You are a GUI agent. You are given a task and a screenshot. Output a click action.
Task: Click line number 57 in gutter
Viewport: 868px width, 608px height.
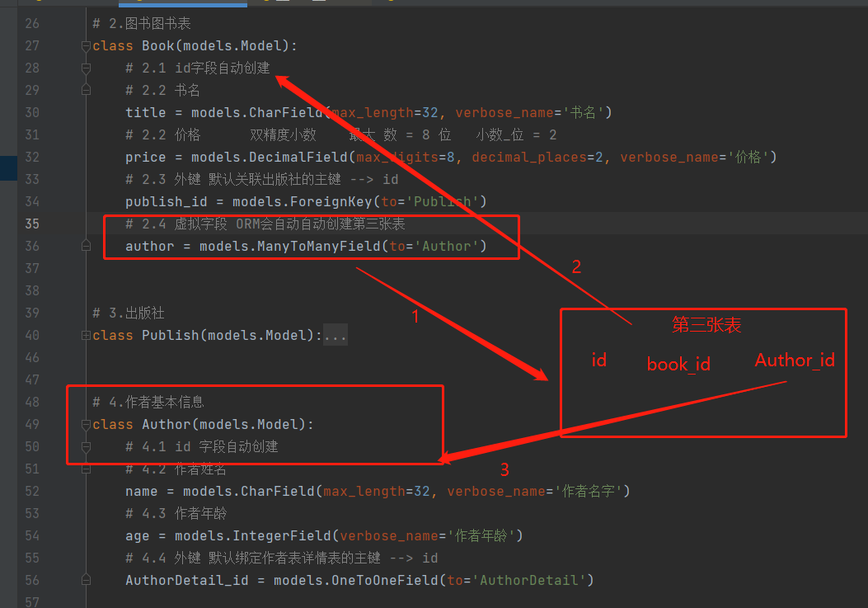(32, 602)
